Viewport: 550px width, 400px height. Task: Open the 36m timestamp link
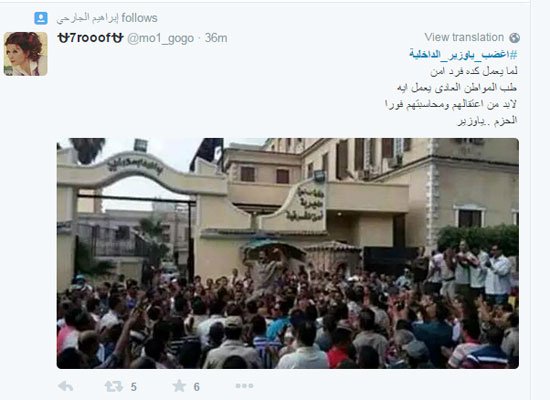coord(216,38)
